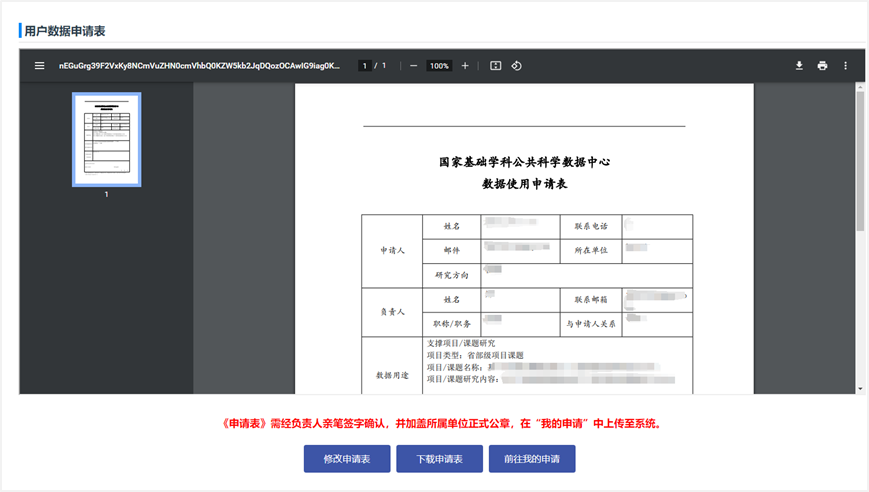
Task: Click the PDF scrollbar down arrow
Action: pyautogui.click(x=860, y=388)
